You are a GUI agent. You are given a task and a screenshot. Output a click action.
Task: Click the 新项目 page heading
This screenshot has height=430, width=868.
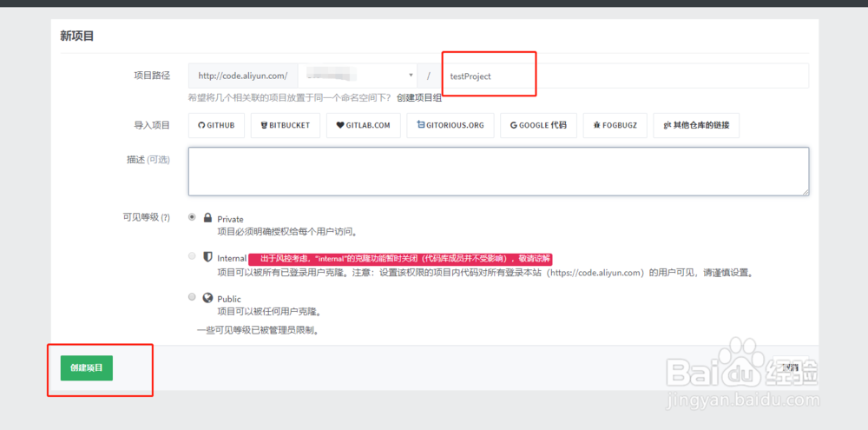click(x=77, y=36)
